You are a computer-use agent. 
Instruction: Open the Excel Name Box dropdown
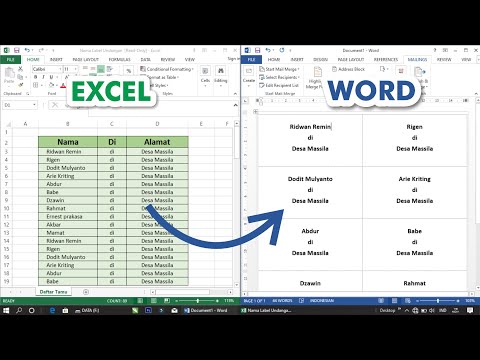(x=34, y=105)
